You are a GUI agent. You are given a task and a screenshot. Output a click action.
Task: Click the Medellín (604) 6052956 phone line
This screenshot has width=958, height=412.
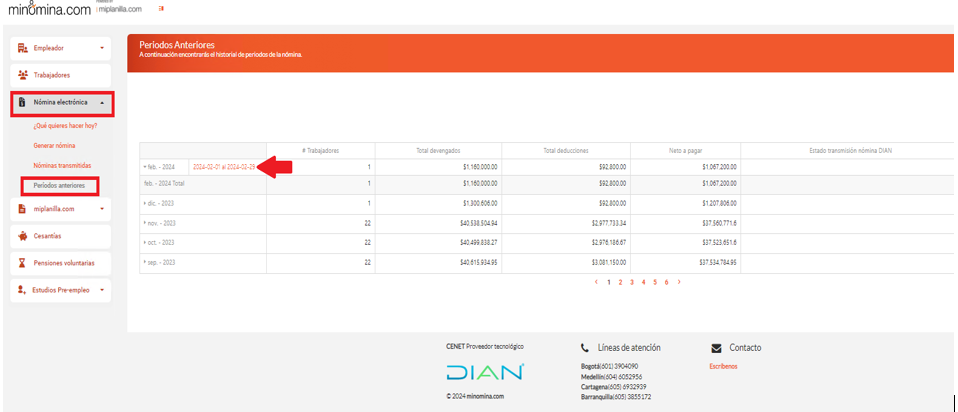[x=611, y=377]
